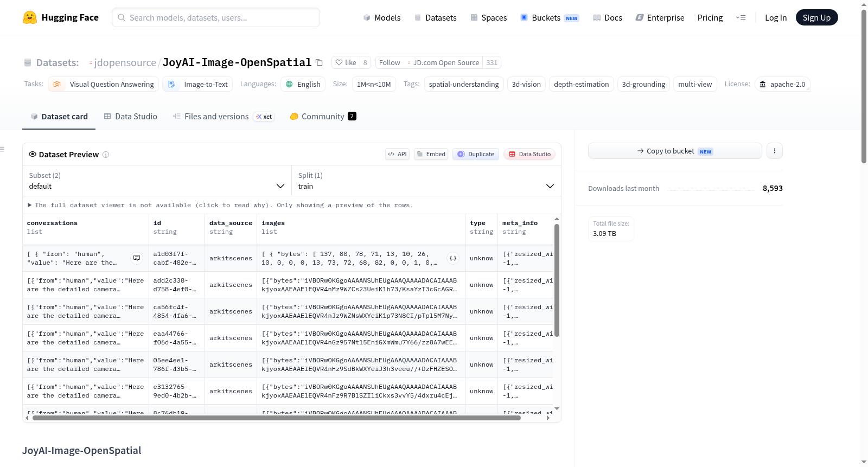Viewport: 868px width, 467px height.
Task: Follow JD.com Open Source
Action: 390,62
